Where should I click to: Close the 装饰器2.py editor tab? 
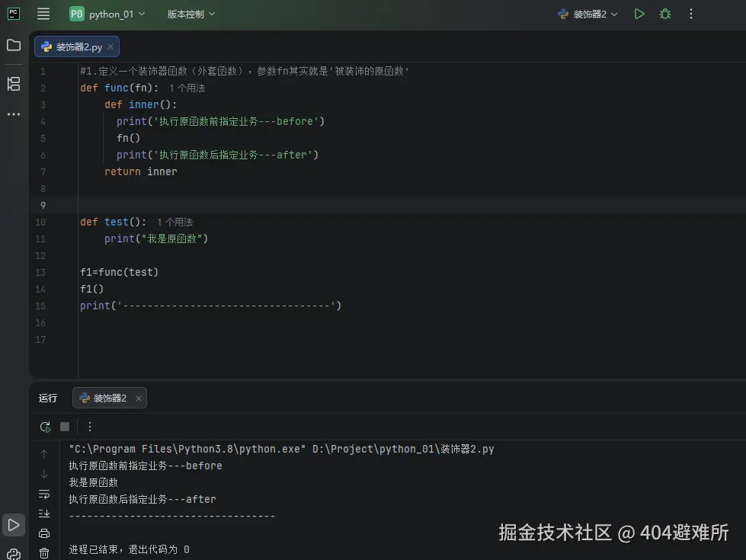tap(110, 46)
